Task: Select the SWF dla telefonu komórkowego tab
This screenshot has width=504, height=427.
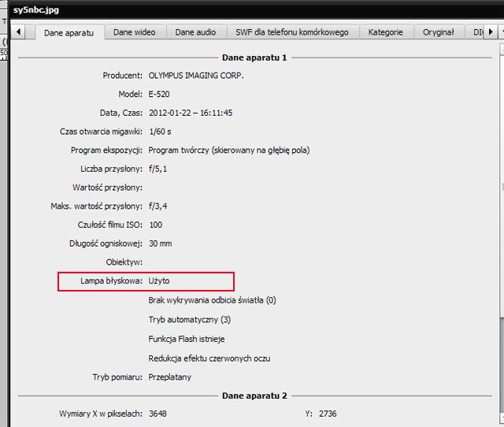Action: (293, 32)
